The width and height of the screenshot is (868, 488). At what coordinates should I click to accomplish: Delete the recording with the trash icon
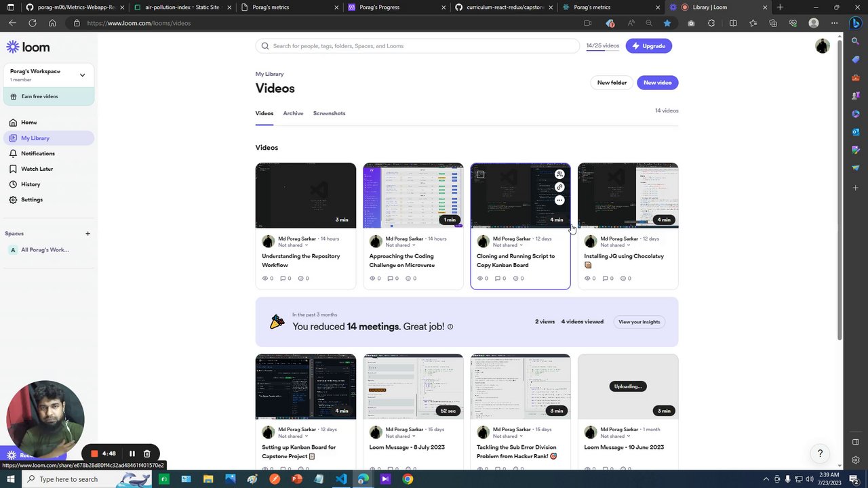click(146, 453)
